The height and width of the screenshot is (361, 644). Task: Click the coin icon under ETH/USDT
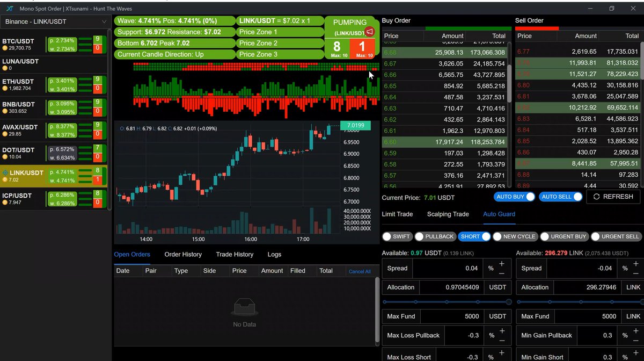point(5,88)
